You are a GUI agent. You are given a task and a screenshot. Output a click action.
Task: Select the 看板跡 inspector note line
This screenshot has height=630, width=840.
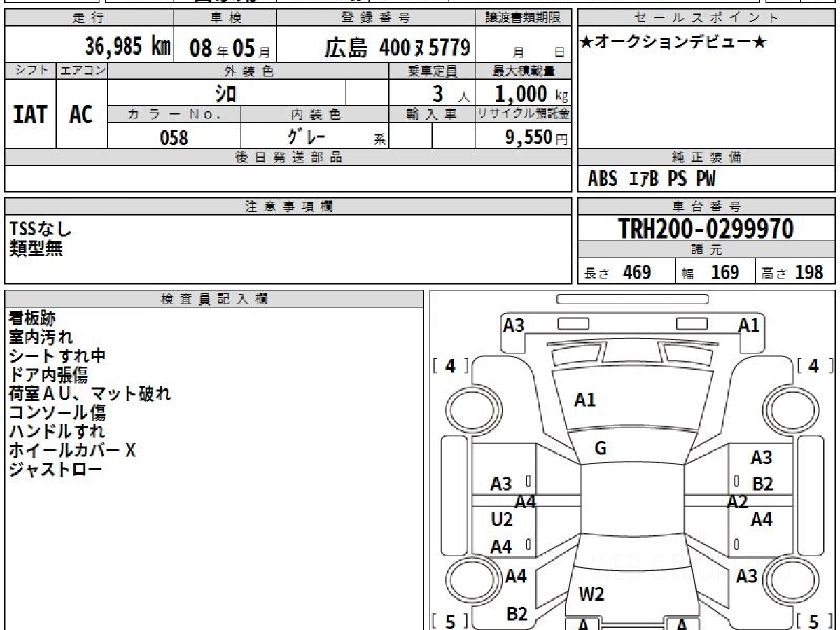click(x=32, y=318)
